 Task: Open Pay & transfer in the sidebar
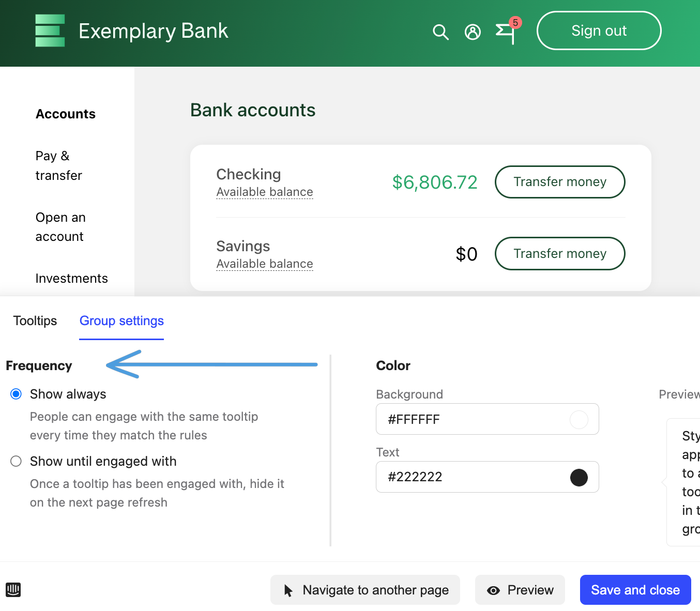(x=58, y=165)
